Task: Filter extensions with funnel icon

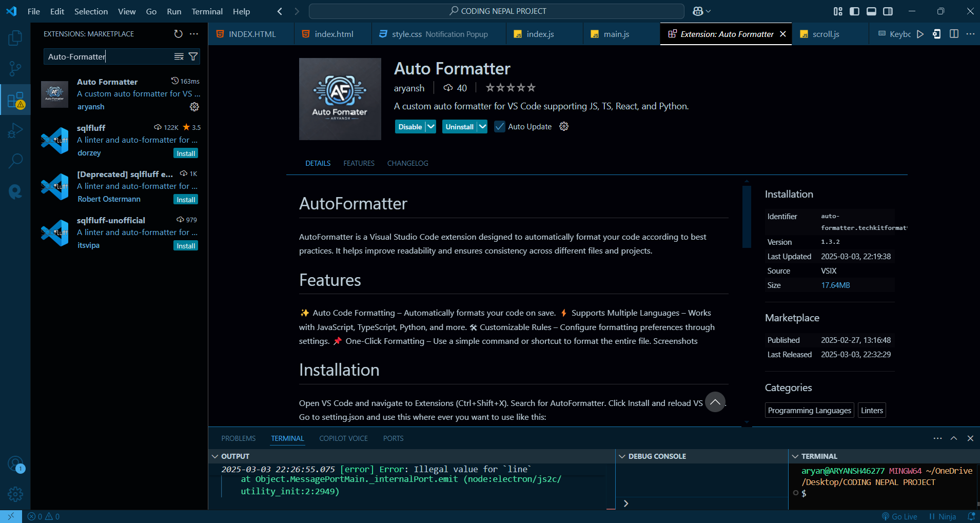Action: tap(193, 56)
